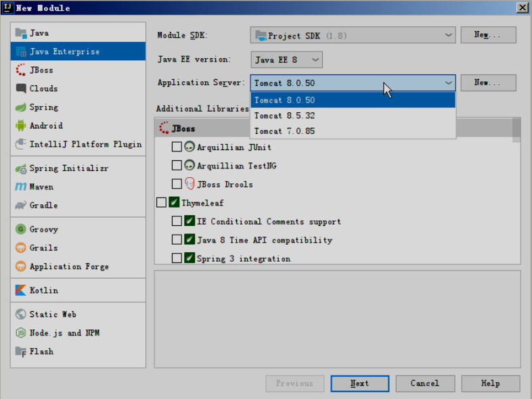
Task: Click the Cancel button
Action: pos(425,383)
